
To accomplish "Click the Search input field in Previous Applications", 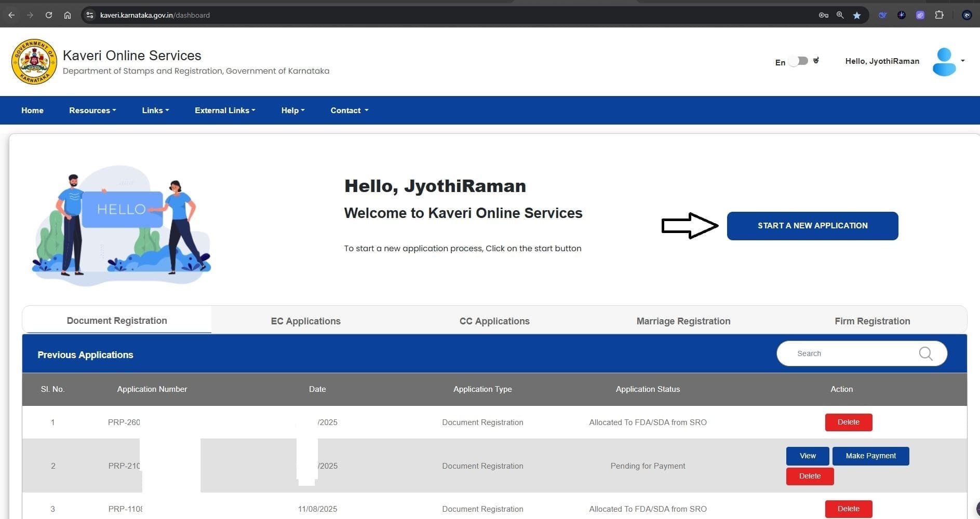I will pyautogui.click(x=852, y=353).
